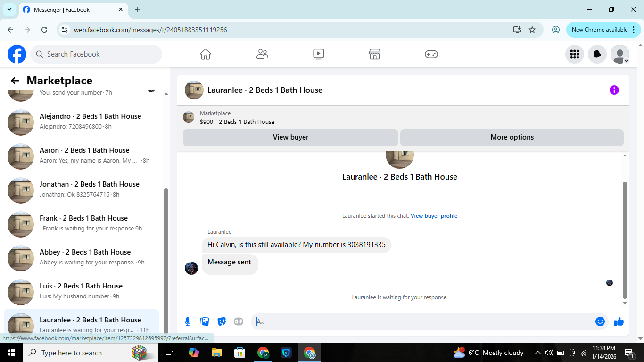Click the back arrow next to Marketplace

[15, 81]
